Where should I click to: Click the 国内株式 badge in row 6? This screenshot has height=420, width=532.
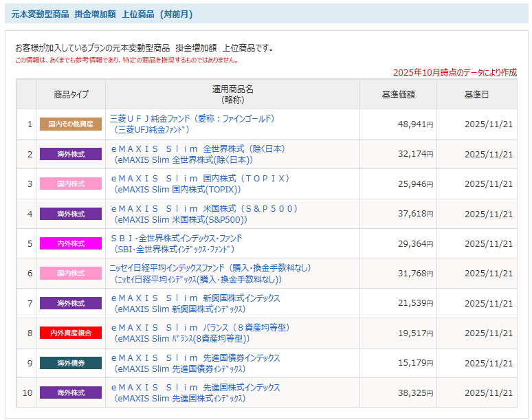click(71, 273)
